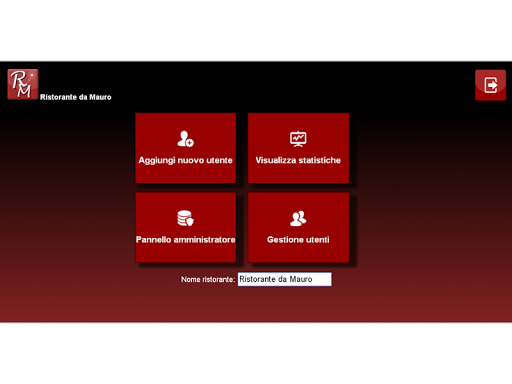Image resolution: width=512 pixels, height=384 pixels.
Task: Click the add-user person-plus icon
Action: point(185,139)
